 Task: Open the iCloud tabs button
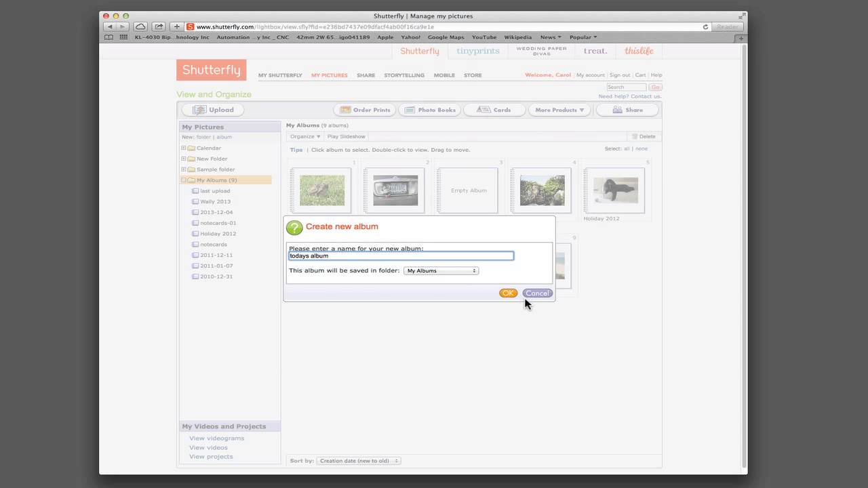pos(140,27)
